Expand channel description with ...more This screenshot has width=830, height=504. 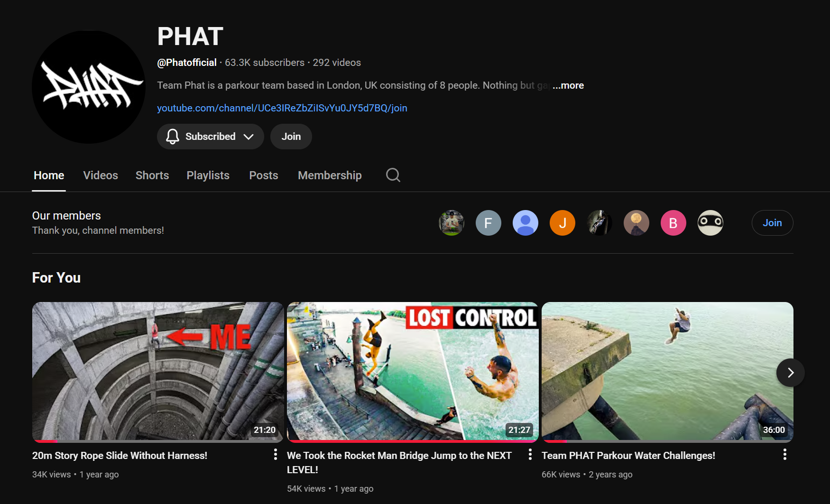pyautogui.click(x=568, y=85)
